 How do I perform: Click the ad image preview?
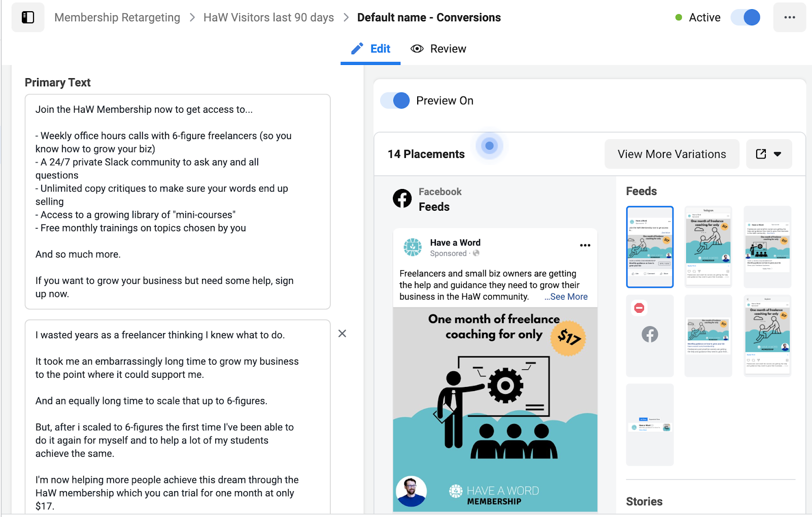point(495,409)
